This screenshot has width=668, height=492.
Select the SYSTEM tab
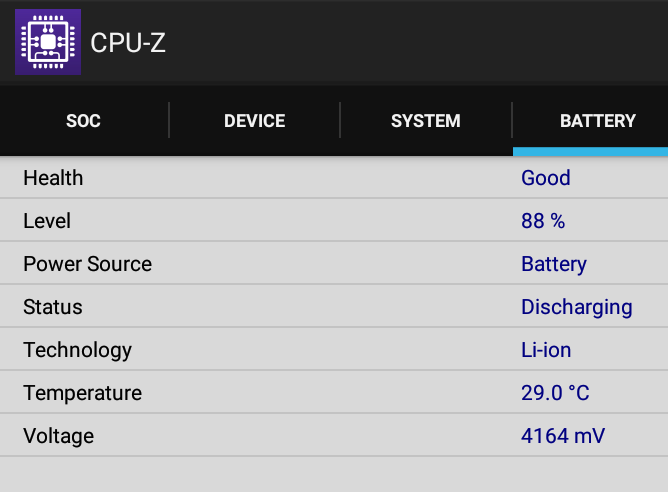(x=426, y=121)
